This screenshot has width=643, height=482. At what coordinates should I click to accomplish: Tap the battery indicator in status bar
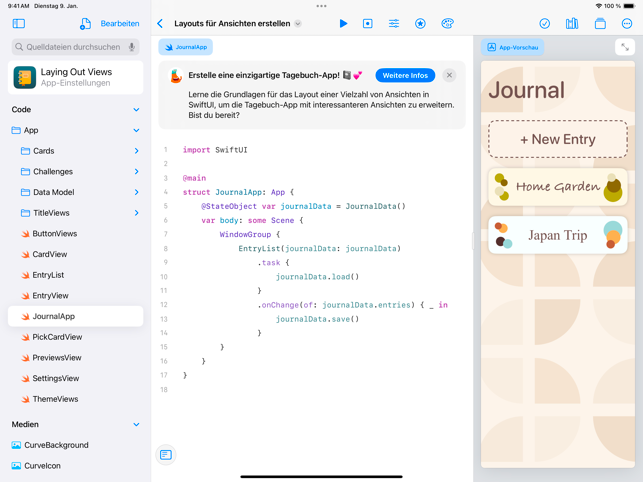629,6
